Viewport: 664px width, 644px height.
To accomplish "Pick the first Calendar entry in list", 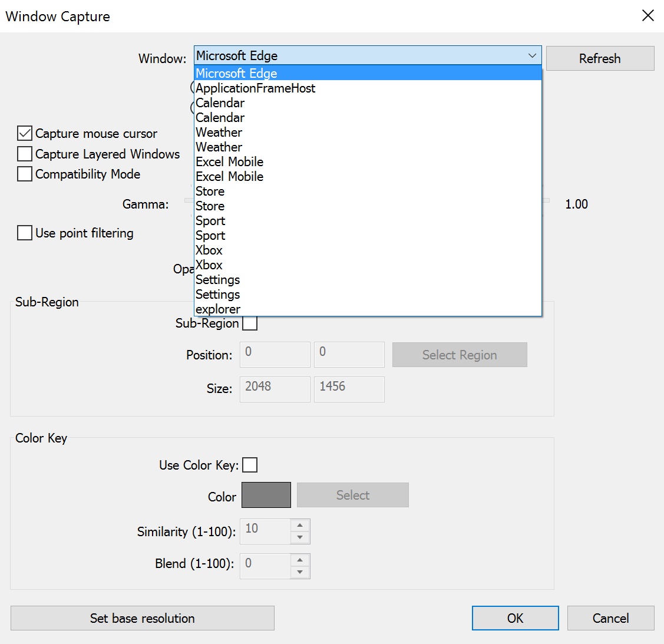I will click(368, 103).
